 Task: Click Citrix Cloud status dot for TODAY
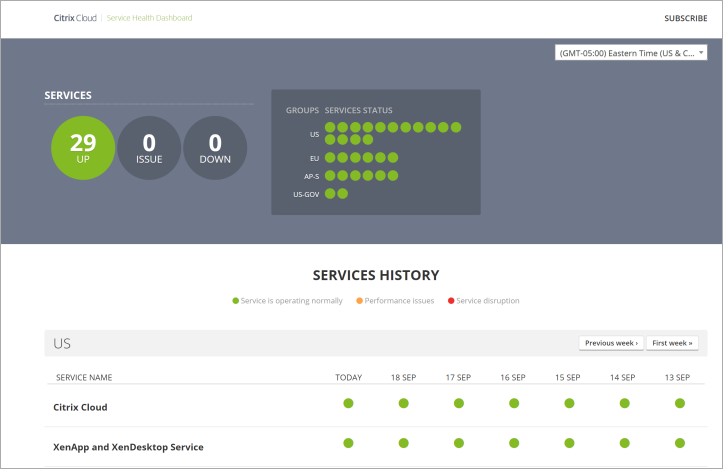(348, 404)
